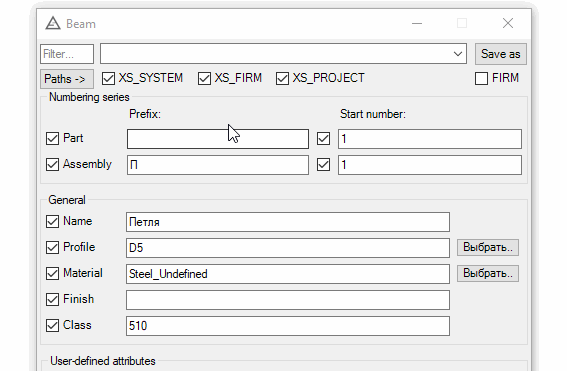Toggle the XS_FIRM checkbox
The height and width of the screenshot is (371, 567).
(x=204, y=78)
